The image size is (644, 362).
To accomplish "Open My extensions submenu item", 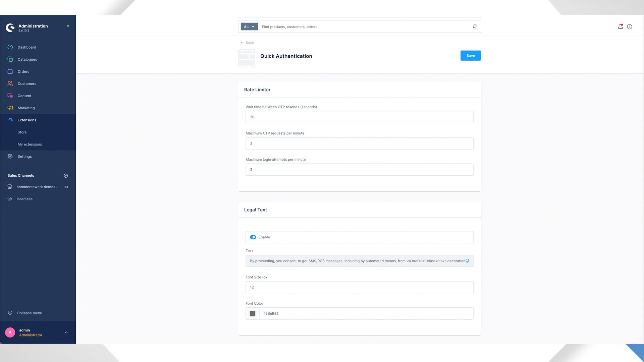I will tap(30, 144).
